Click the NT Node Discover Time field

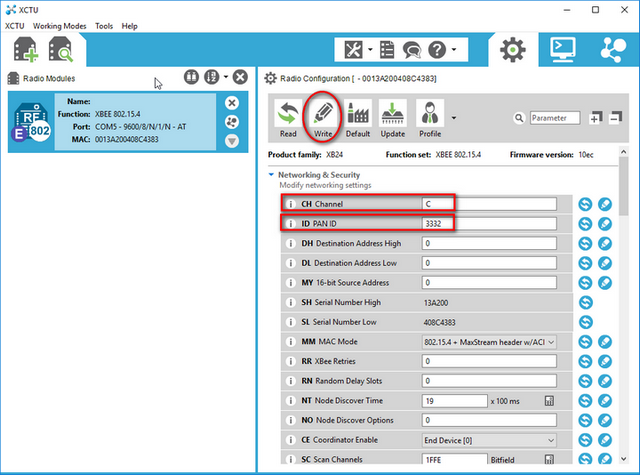[454, 401]
